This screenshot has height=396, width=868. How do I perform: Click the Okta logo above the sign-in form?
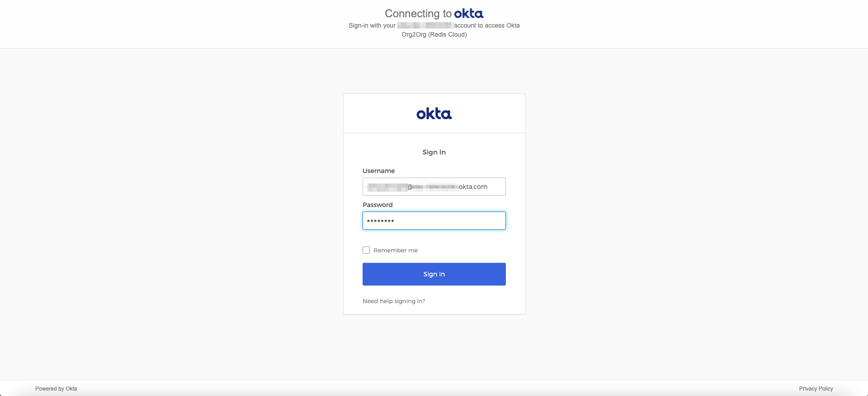pos(434,114)
